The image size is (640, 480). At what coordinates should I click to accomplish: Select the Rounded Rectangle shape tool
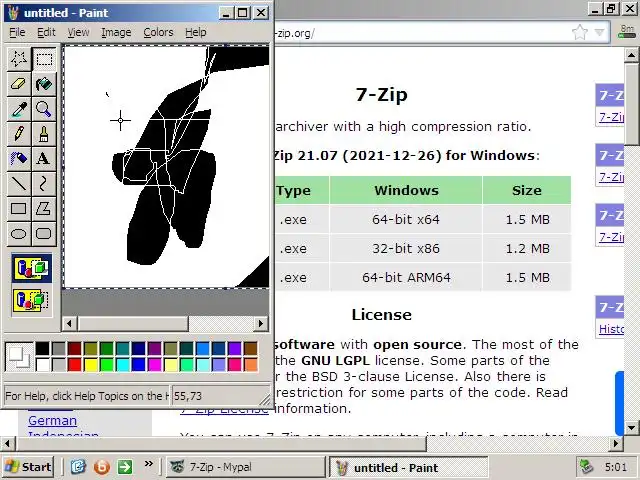click(x=44, y=234)
